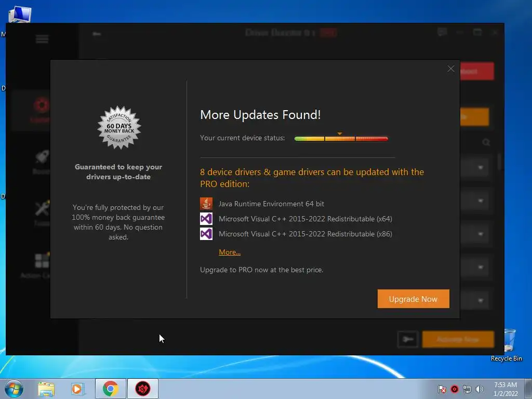Click the blurred feedback chat icon
Viewport: 532px width, 399px height.
click(x=442, y=32)
